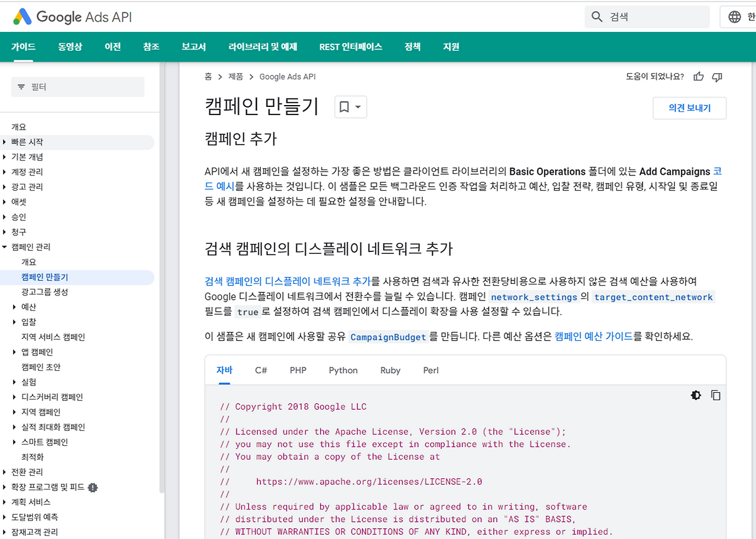Screen dimensions: 756x539
Task: Select the Perl code tab
Action: pyautogui.click(x=431, y=370)
